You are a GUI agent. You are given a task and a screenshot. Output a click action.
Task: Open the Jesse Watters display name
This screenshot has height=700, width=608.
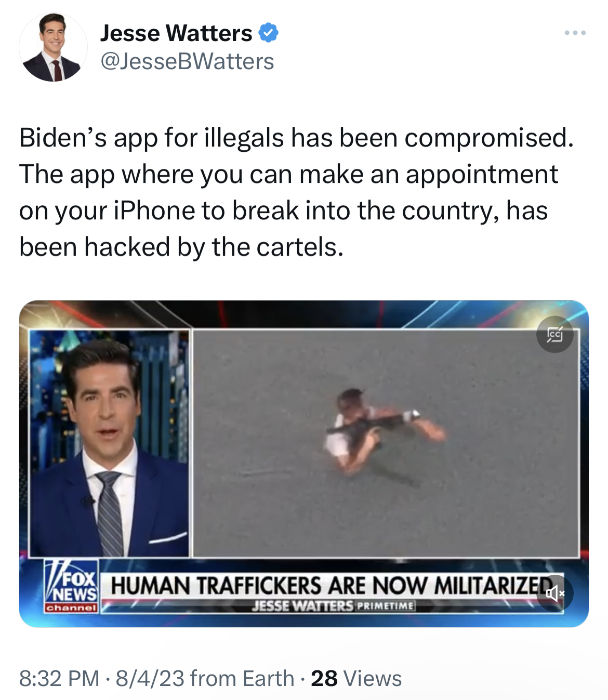(176, 33)
